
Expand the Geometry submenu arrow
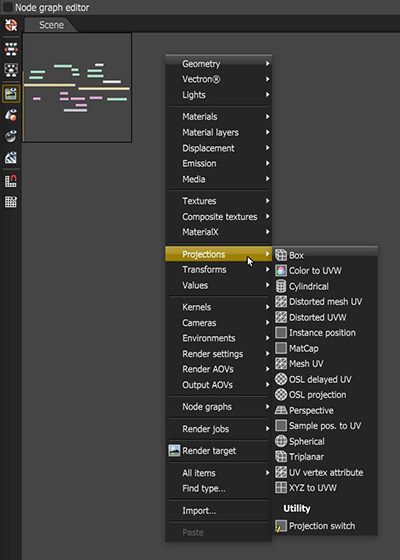point(268,64)
